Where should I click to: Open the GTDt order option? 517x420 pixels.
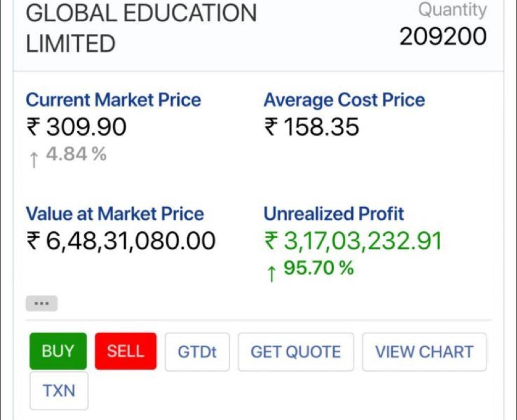[197, 352]
